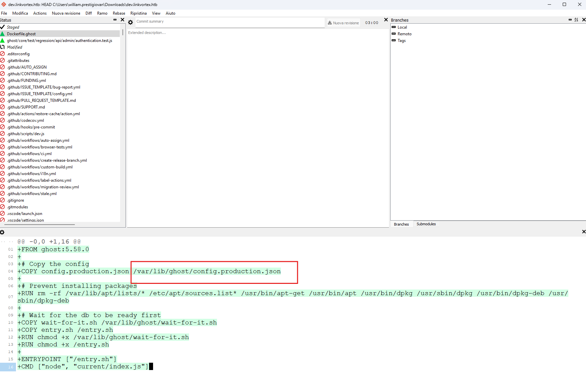Open the Ramo menu
The width and height of the screenshot is (586, 392).
pos(102,13)
